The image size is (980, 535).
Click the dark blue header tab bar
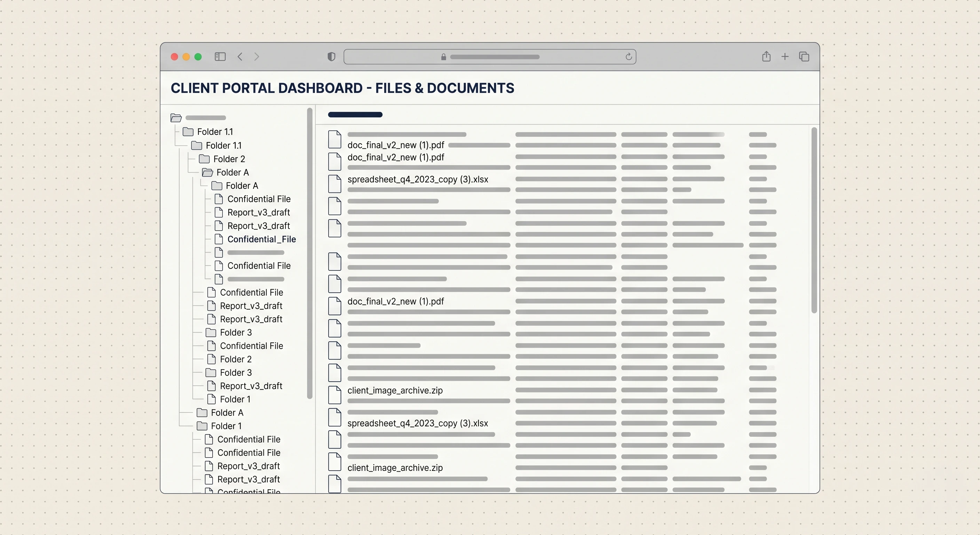tap(355, 115)
